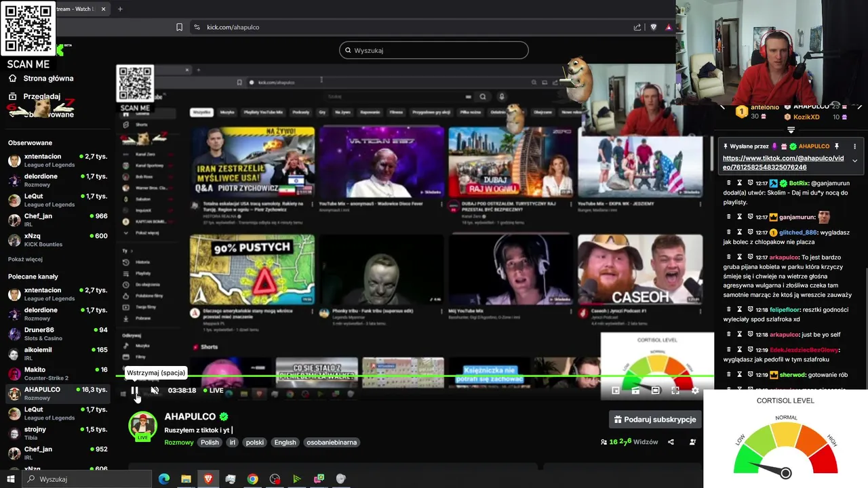The image size is (868, 488).
Task: Open the Rozmowy category link under the title
Action: [179, 443]
